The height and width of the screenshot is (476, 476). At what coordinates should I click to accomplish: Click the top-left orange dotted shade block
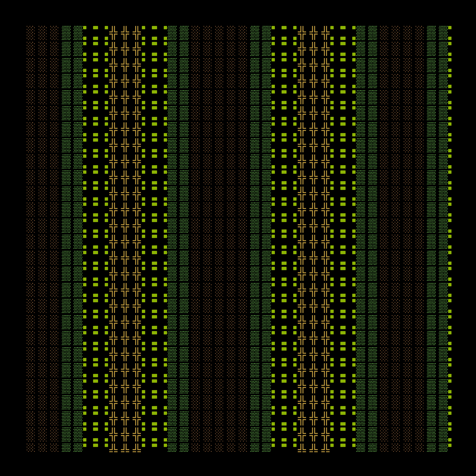tap(30, 33)
